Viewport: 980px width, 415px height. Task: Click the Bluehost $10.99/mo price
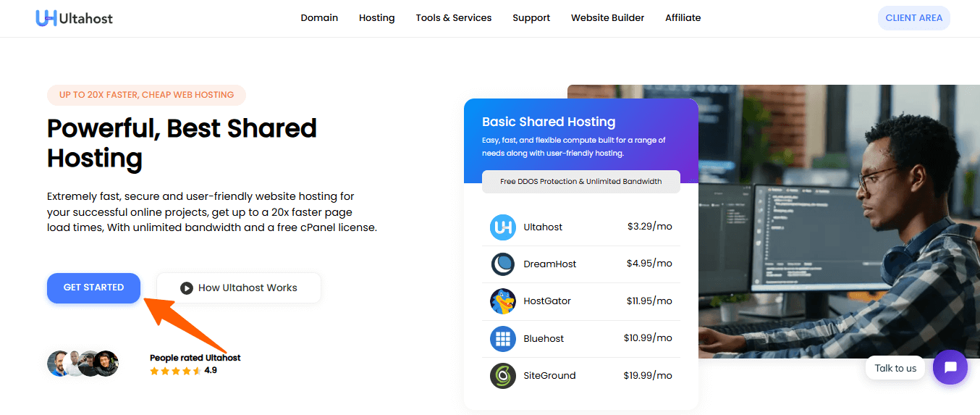(x=649, y=338)
